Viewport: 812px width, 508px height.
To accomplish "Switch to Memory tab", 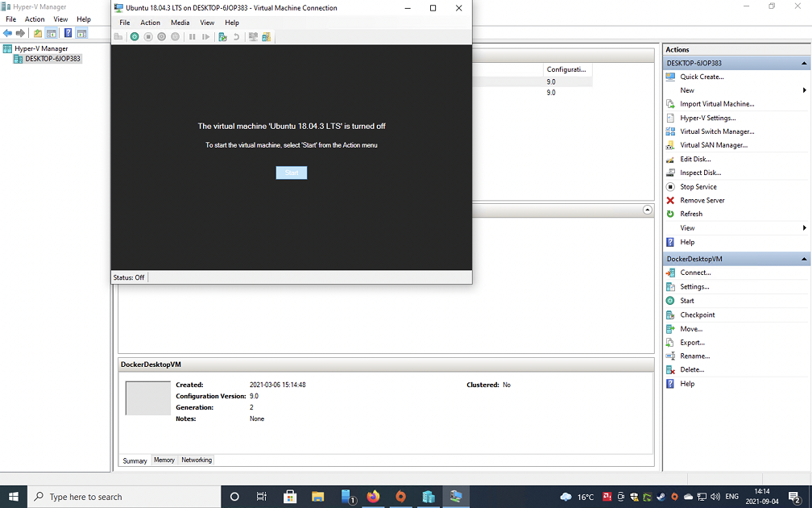I will point(164,460).
